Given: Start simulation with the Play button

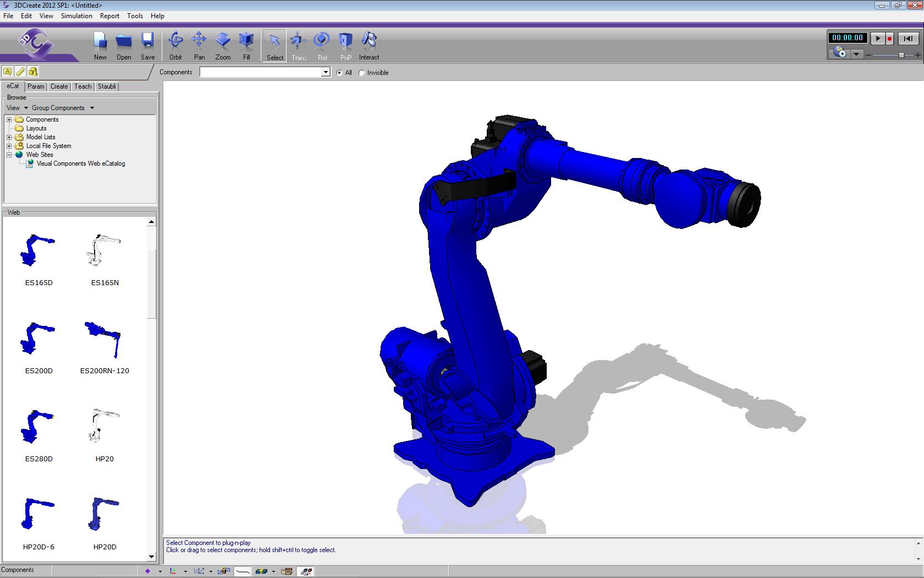Looking at the screenshot, I should (x=878, y=39).
